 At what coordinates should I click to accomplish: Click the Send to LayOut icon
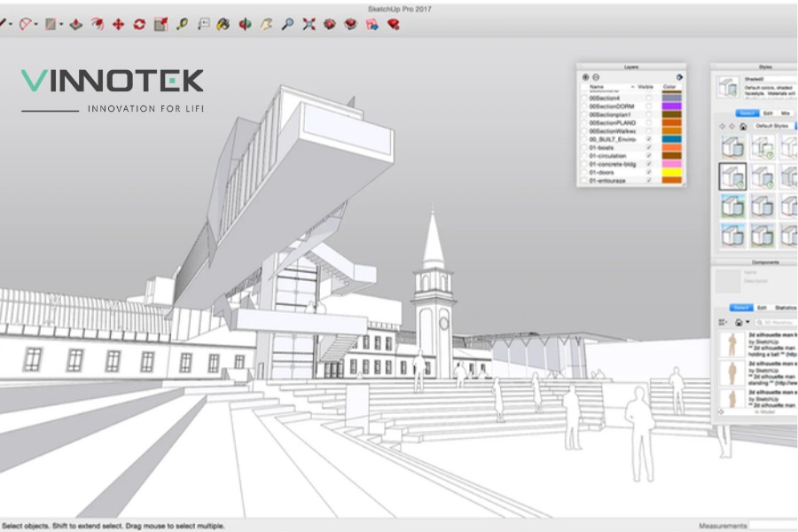coord(372,24)
